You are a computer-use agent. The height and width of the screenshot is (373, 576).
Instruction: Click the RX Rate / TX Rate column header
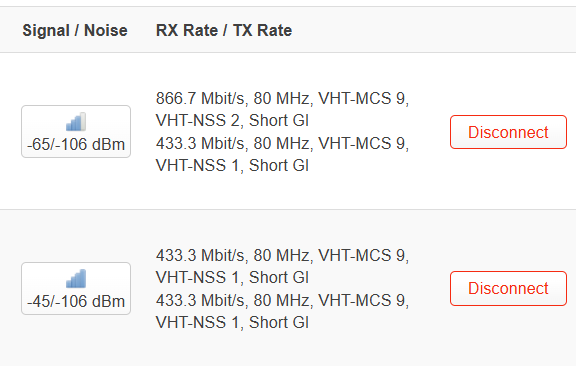point(224,30)
